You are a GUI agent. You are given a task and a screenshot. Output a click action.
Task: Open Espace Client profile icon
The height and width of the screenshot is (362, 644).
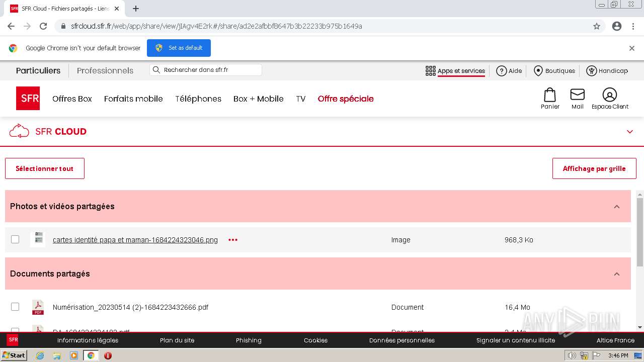609,95
